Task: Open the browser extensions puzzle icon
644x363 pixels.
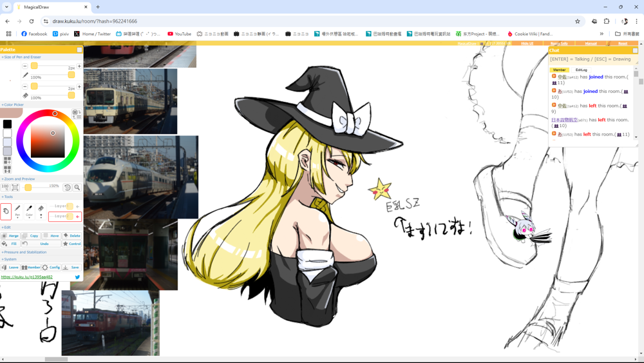Action: (607, 21)
